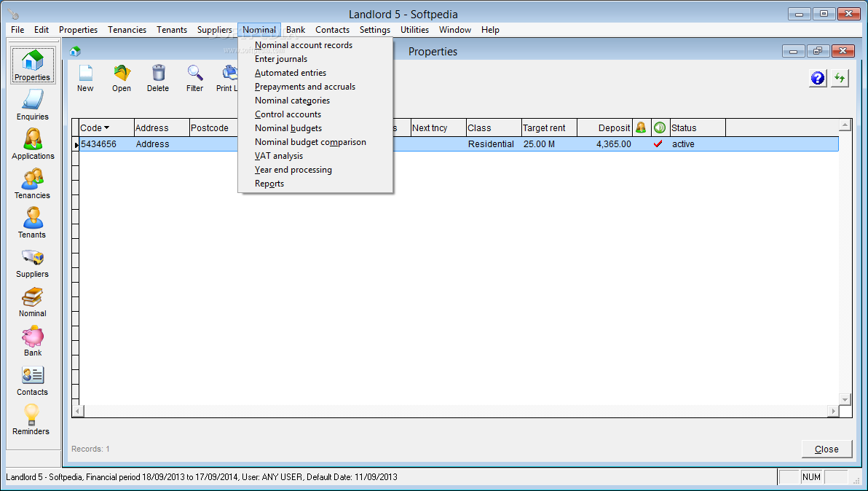868x491 pixels.
Task: Choose Automated entries menu entry
Action: [x=315, y=73]
